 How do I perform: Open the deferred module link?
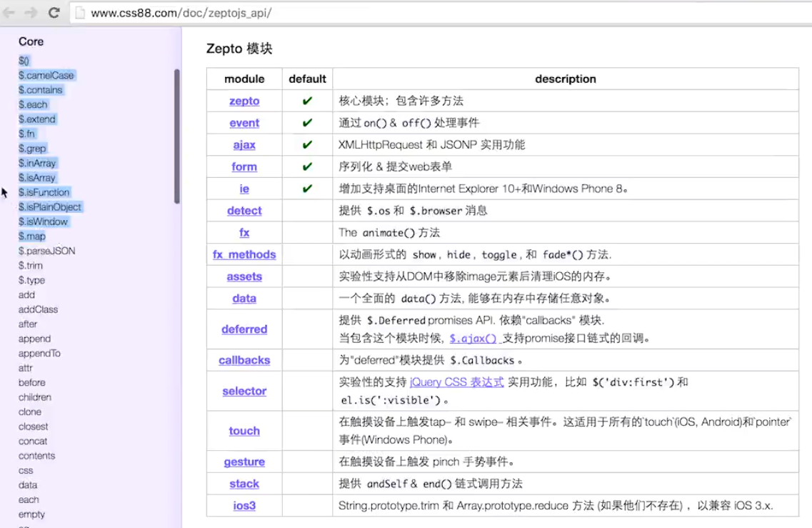click(244, 329)
